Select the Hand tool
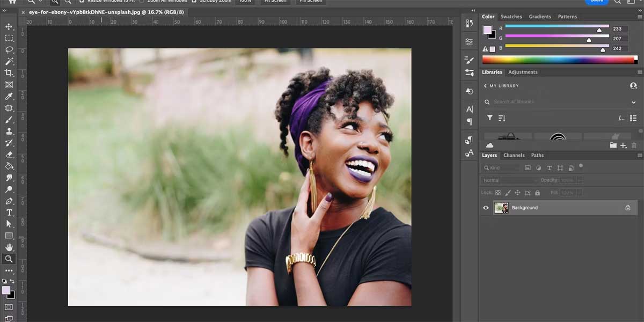This screenshot has height=322, width=644. point(9,247)
